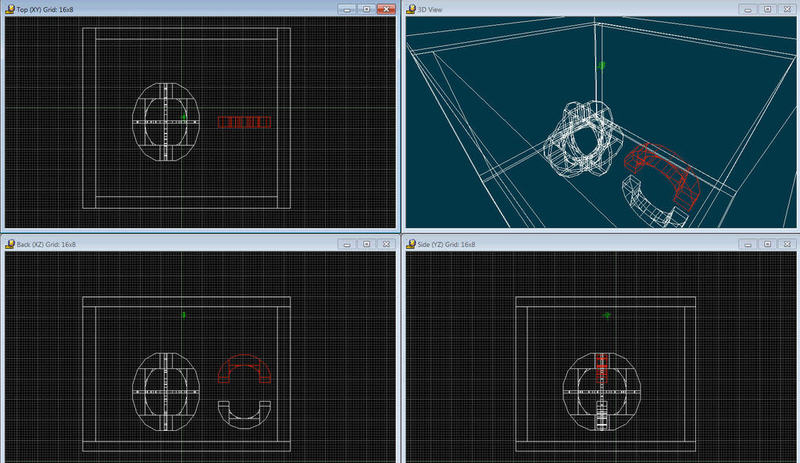The image size is (800, 463).
Task: Click the Back (XZ) window icon
Action: pos(9,243)
